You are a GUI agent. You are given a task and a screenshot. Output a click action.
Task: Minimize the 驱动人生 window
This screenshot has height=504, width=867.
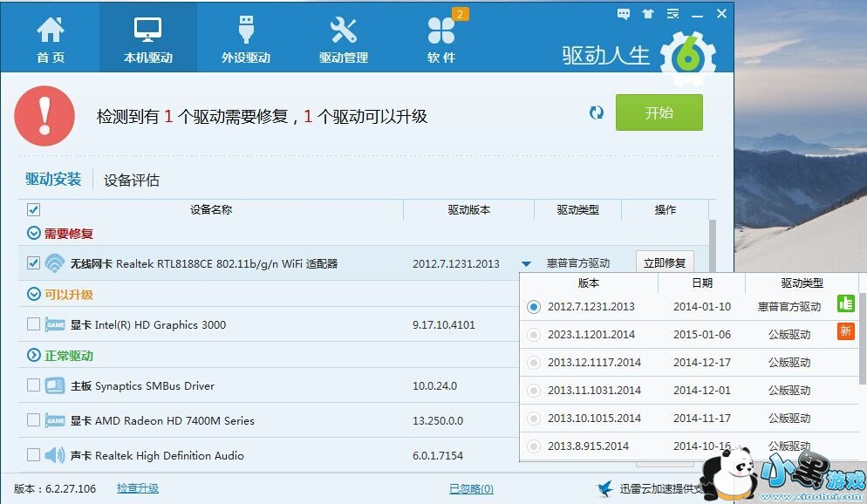coord(697,14)
